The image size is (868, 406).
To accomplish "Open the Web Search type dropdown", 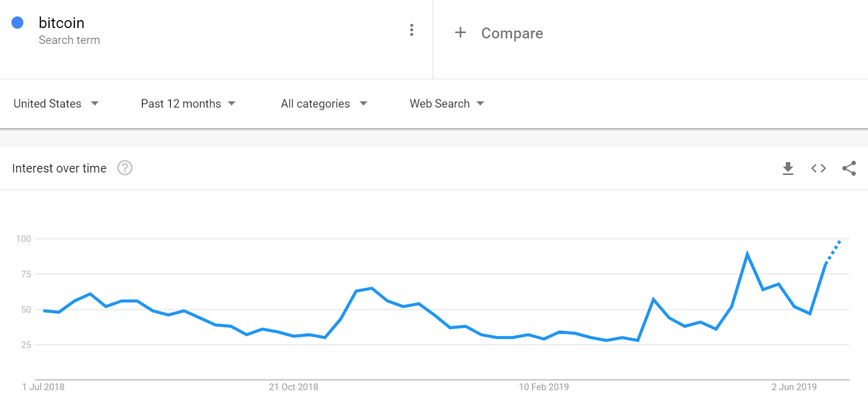I will (x=447, y=104).
